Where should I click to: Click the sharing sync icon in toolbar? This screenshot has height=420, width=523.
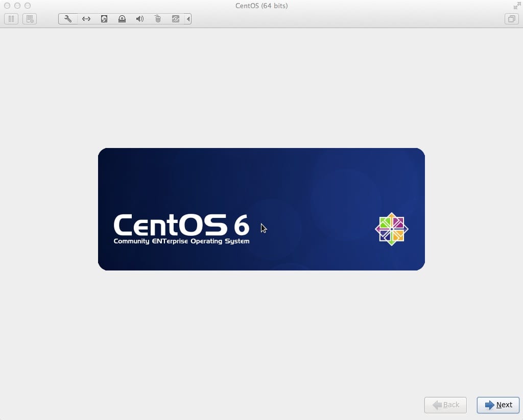tap(175, 19)
